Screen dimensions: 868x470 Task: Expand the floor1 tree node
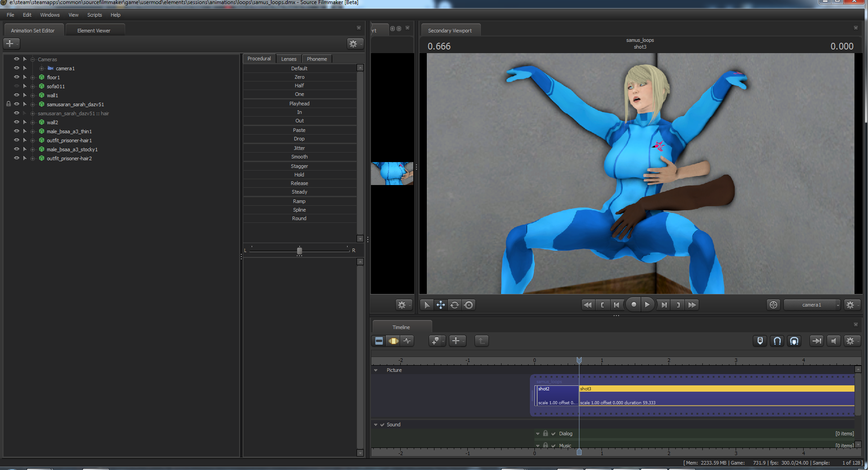coord(33,77)
